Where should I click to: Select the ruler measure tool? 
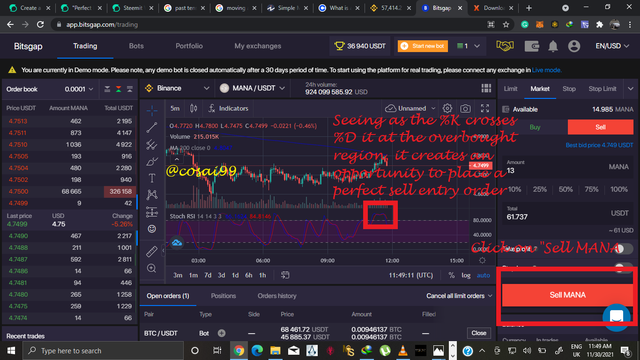tap(152, 251)
